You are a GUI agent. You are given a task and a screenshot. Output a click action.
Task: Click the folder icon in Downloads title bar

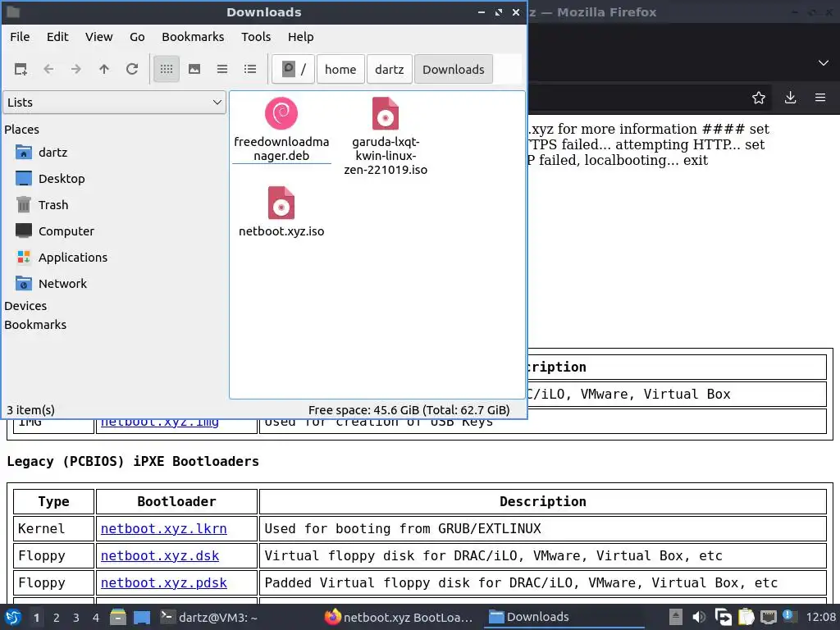point(13,11)
